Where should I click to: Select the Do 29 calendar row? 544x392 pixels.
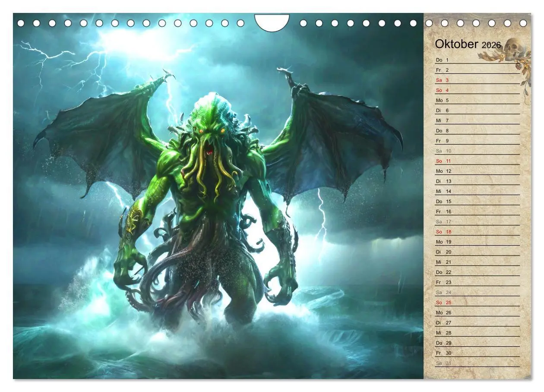coord(477,343)
